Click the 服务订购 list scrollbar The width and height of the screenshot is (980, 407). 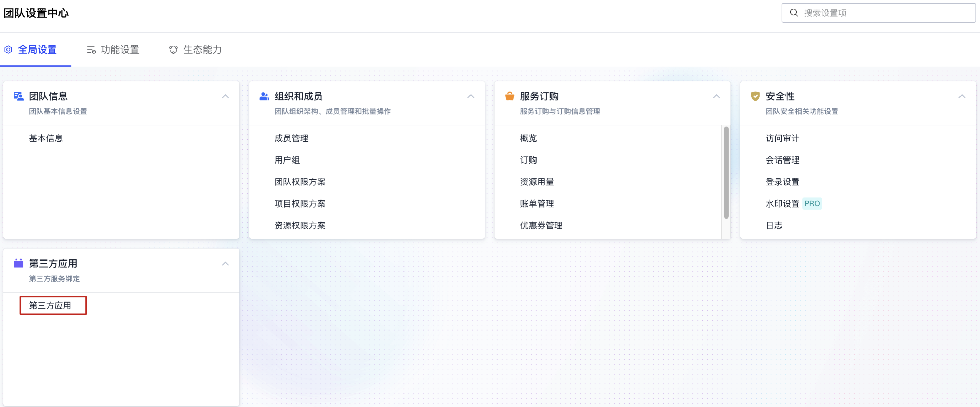(726, 173)
